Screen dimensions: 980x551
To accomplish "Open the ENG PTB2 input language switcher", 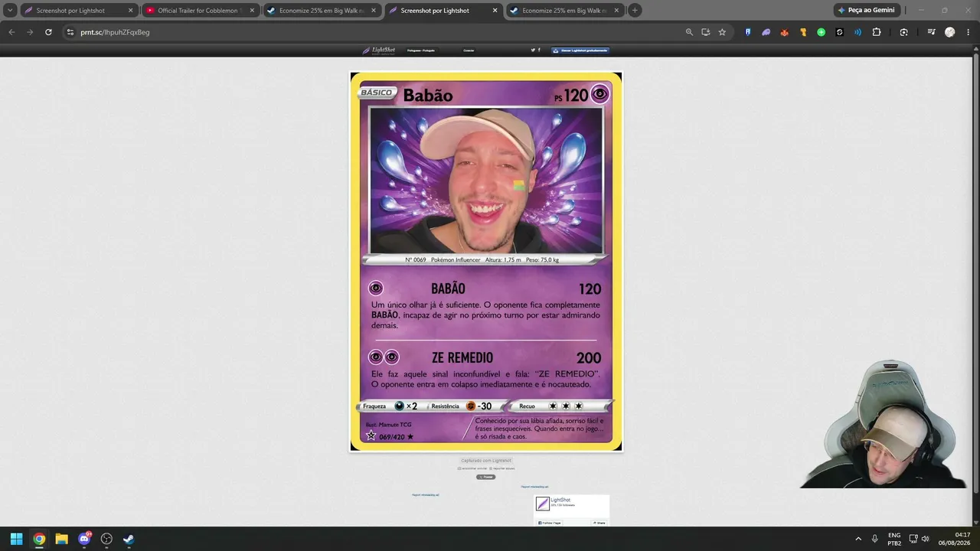I will click(894, 539).
